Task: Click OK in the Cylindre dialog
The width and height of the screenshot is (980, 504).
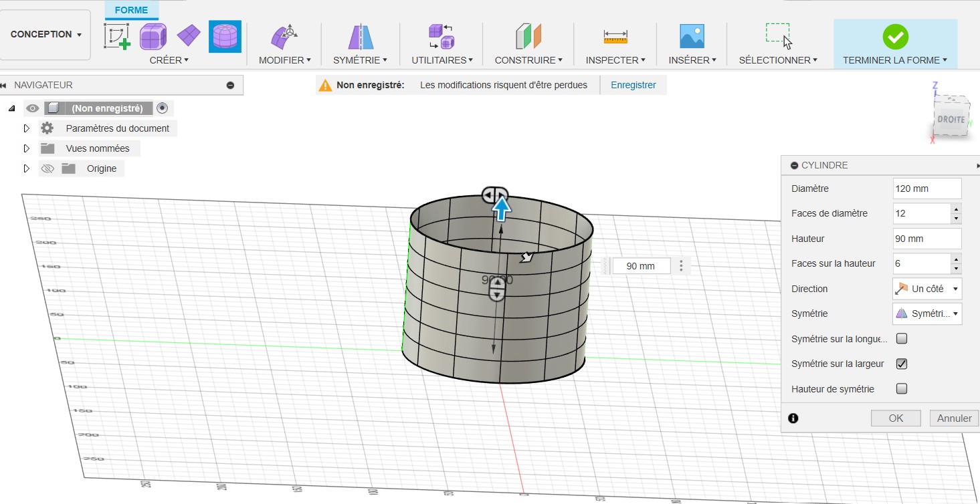Action: coord(896,418)
